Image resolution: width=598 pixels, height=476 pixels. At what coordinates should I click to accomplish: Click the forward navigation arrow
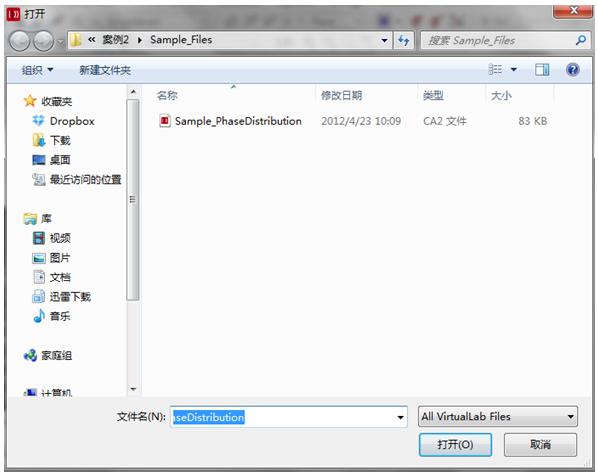43,40
